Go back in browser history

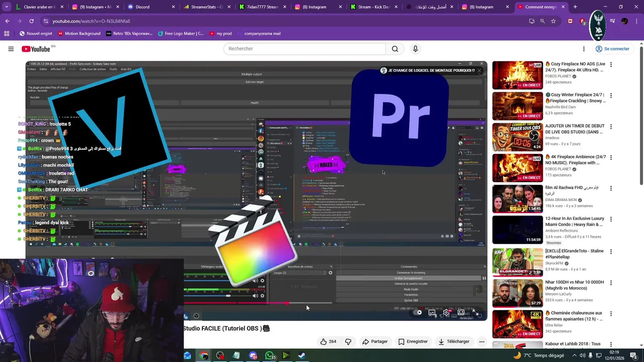pos(7,21)
